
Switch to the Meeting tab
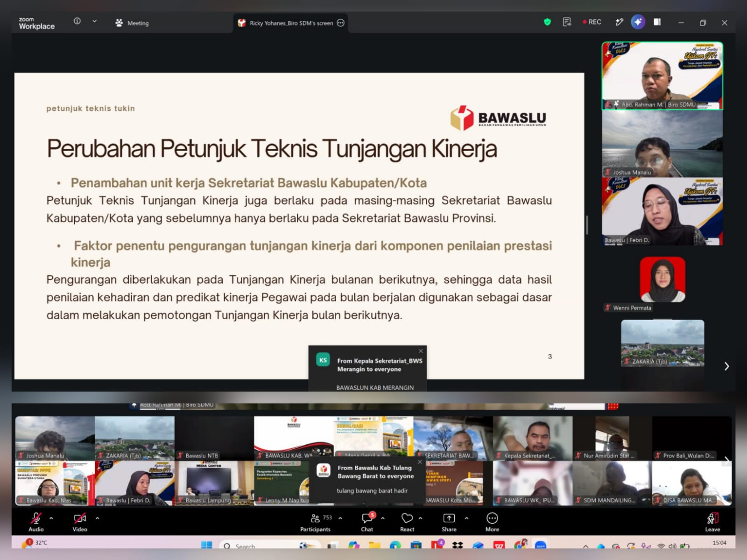tap(132, 23)
